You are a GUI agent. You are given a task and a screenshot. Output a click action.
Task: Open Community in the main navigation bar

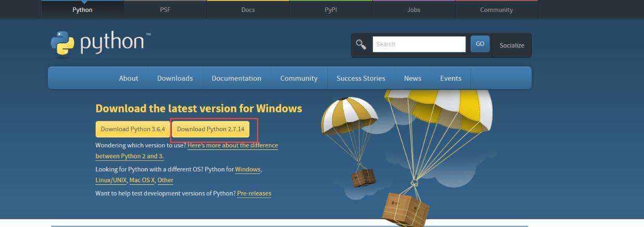click(299, 78)
